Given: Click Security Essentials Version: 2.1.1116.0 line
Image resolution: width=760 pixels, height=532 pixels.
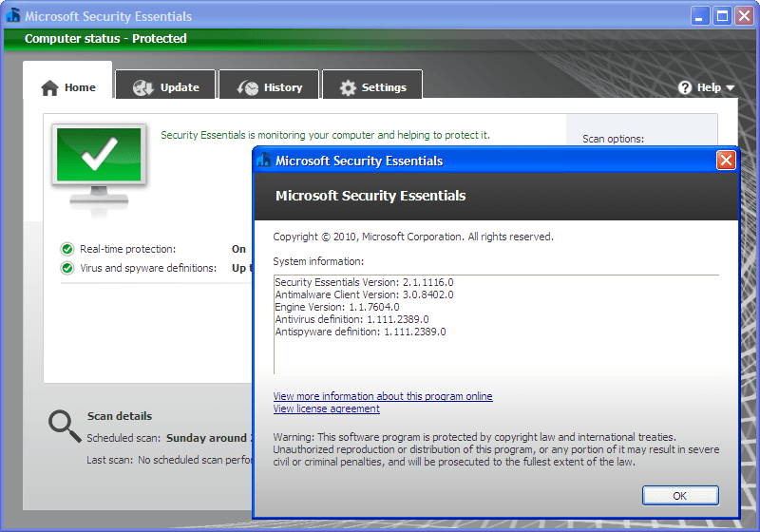Looking at the screenshot, I should pyautogui.click(x=364, y=282).
